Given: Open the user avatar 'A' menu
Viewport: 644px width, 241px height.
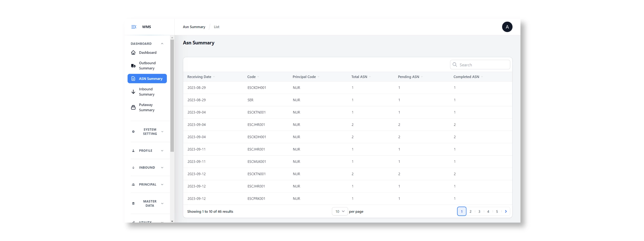Looking at the screenshot, I should pos(507,27).
